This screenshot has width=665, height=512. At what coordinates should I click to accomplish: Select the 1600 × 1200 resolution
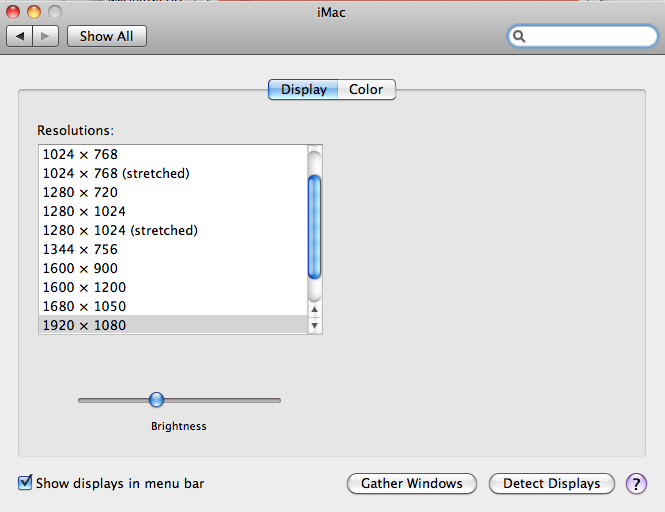point(173,287)
